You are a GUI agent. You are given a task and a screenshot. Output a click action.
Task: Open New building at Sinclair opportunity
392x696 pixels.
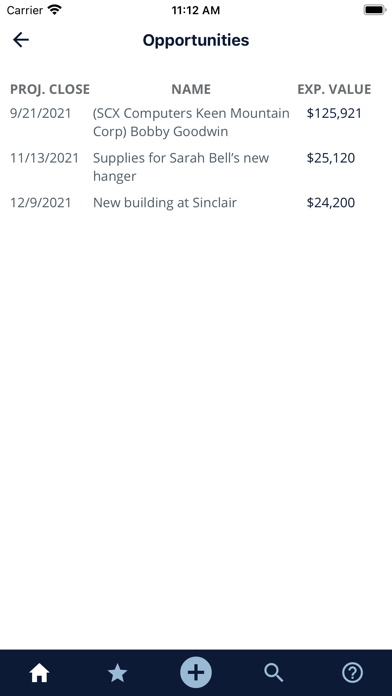pos(165,203)
